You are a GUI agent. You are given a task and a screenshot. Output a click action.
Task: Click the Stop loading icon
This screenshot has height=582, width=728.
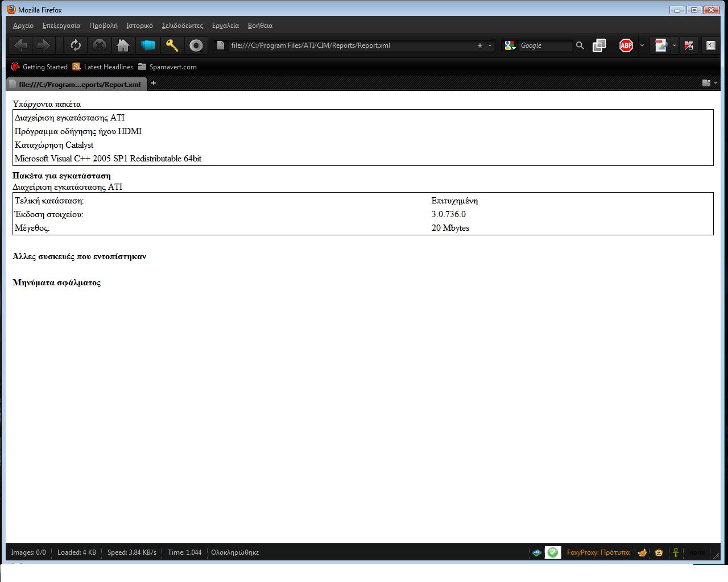click(x=100, y=45)
